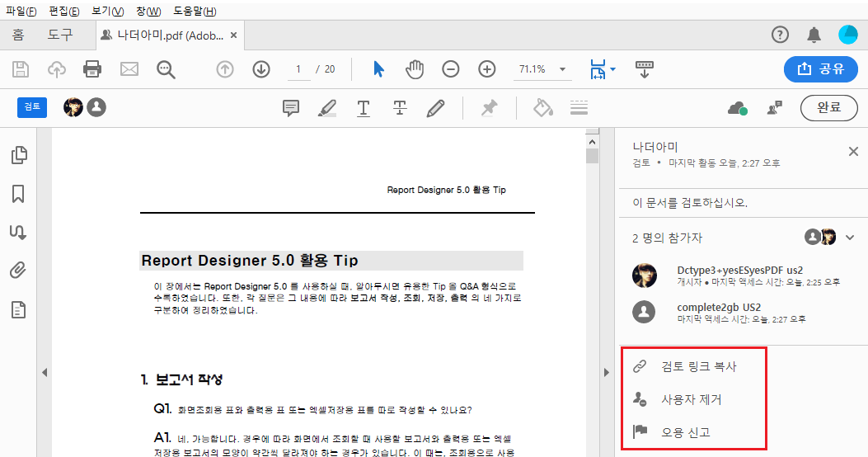Click the cloud sync status icon
The height and width of the screenshot is (457, 868).
pyautogui.click(x=738, y=107)
